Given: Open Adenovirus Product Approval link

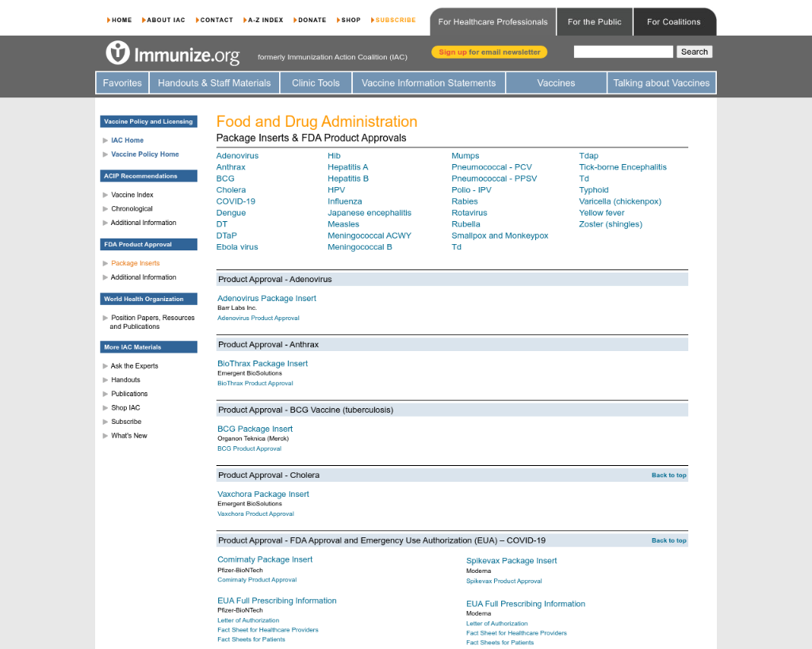Looking at the screenshot, I should coord(259,319).
